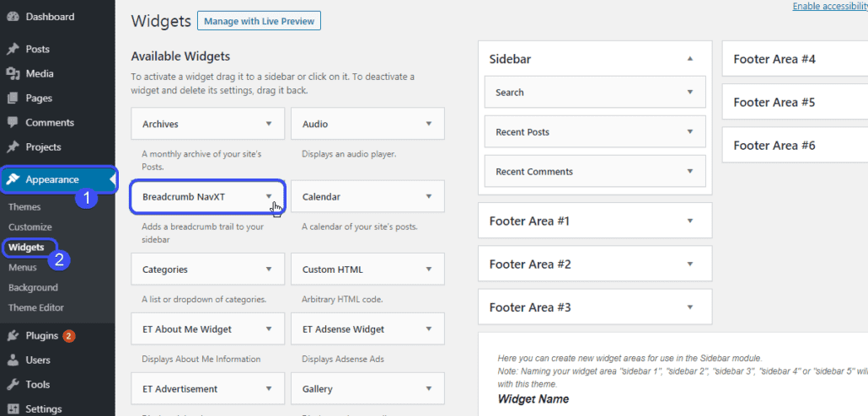The height and width of the screenshot is (416, 868).
Task: Select the ET Adsense Widget title
Action: [x=343, y=328]
